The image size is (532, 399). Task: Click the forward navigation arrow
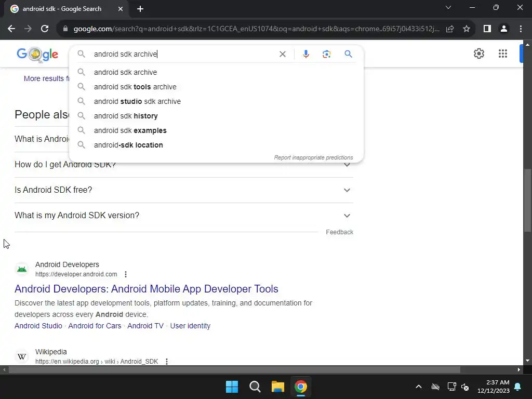(28, 29)
